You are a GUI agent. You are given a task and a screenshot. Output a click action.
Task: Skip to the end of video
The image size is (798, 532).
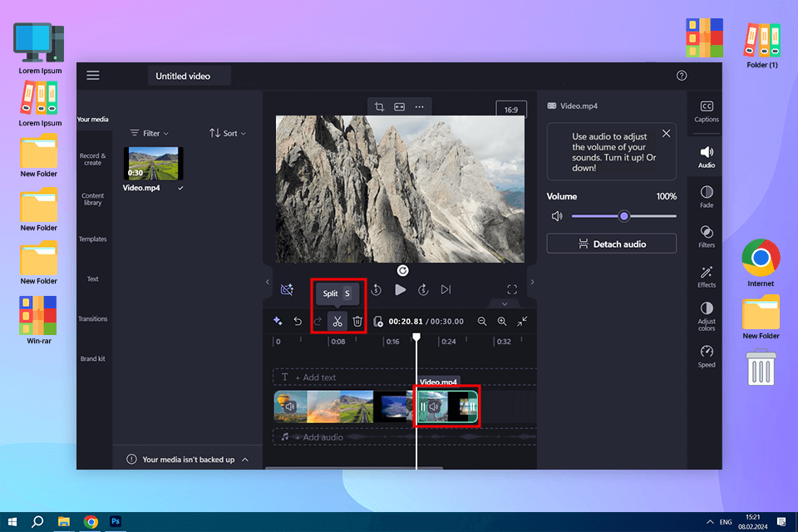446,289
